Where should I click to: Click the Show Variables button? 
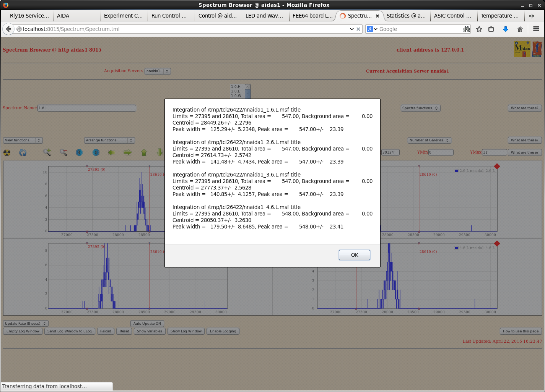pos(150,331)
